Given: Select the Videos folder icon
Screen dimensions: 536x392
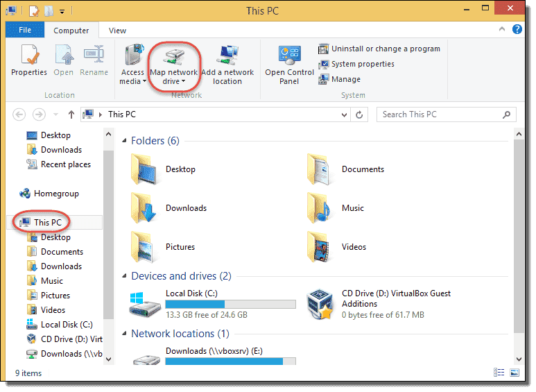Looking at the screenshot, I should coord(318,247).
